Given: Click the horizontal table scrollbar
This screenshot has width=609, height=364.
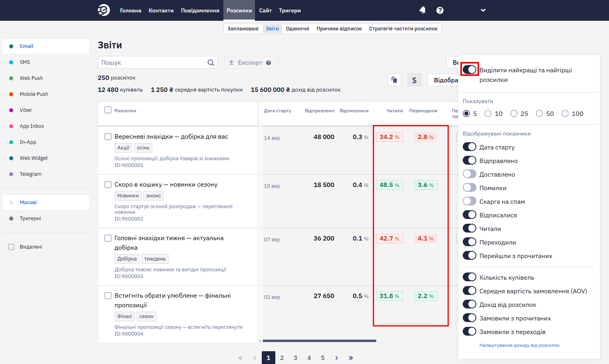Looking at the screenshot, I should point(319,341).
